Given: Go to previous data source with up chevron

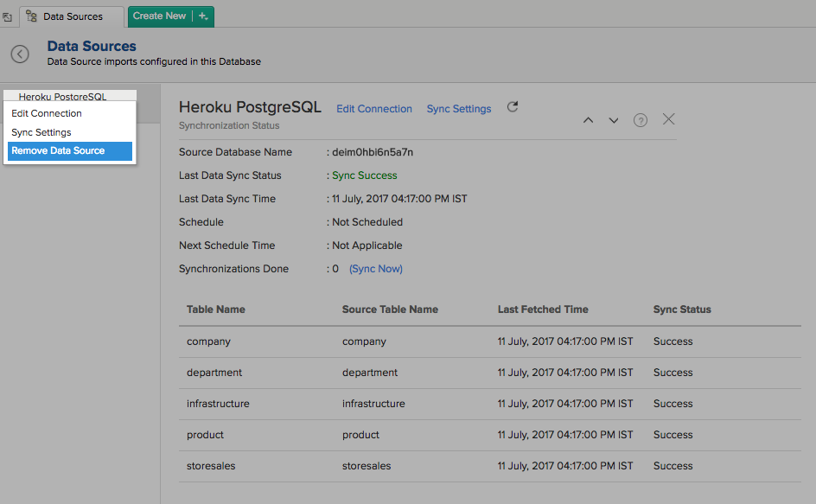Looking at the screenshot, I should click(x=588, y=120).
